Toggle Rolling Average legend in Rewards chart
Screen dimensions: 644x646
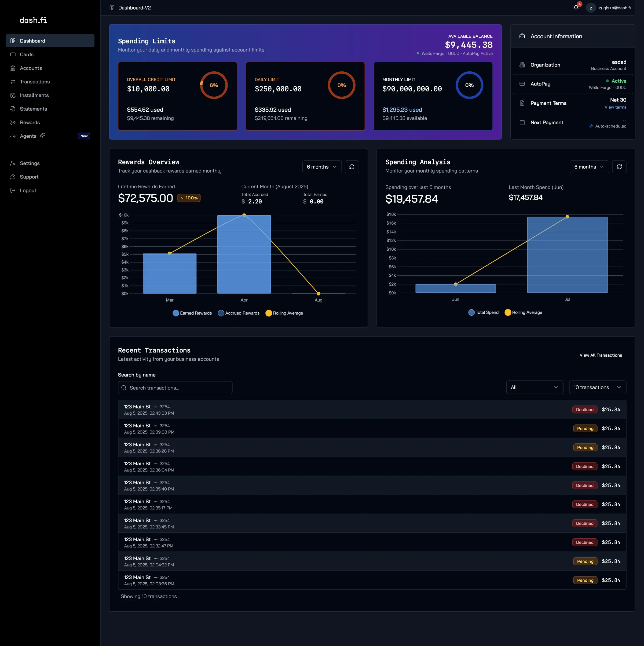coord(284,313)
